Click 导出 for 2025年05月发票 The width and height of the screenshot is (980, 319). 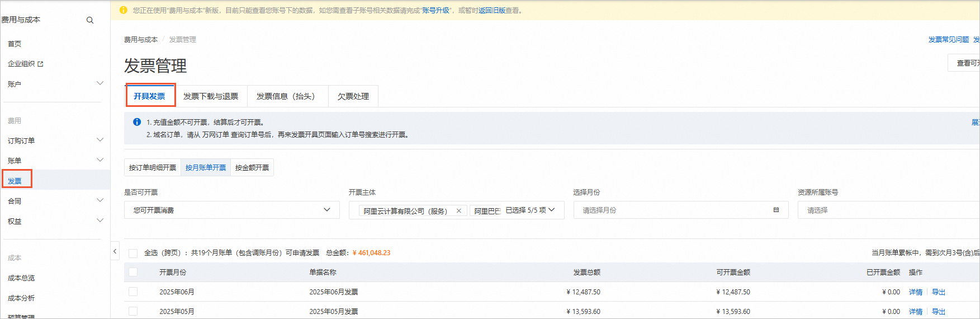coord(939,311)
